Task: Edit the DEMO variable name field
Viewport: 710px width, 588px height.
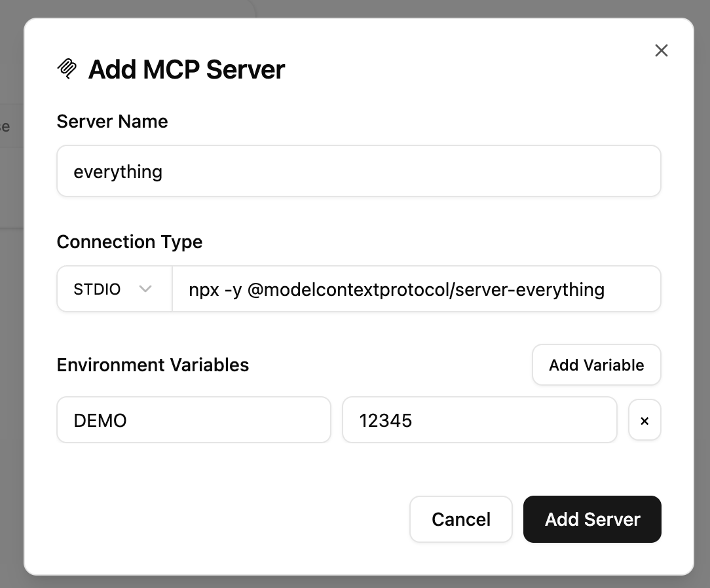Action: coord(194,420)
